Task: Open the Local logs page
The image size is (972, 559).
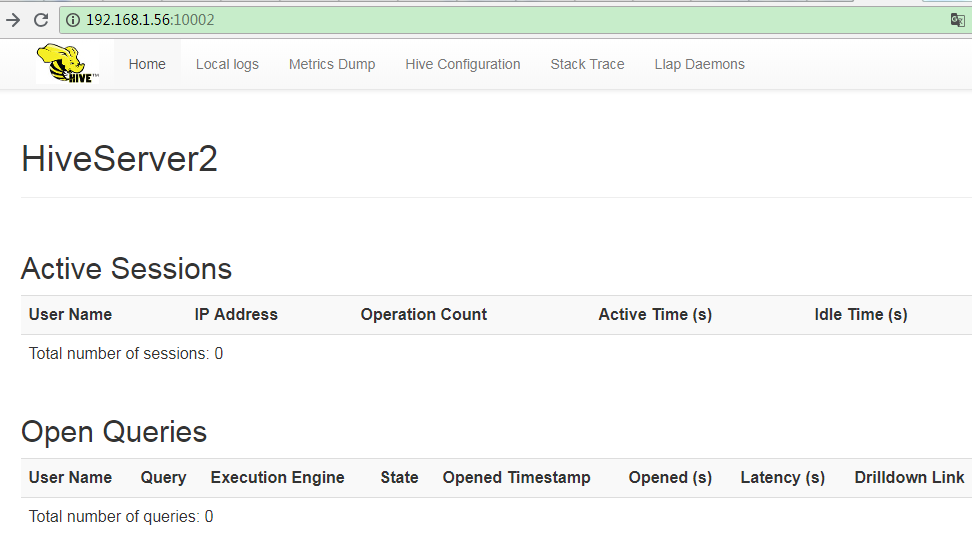Action: point(227,64)
